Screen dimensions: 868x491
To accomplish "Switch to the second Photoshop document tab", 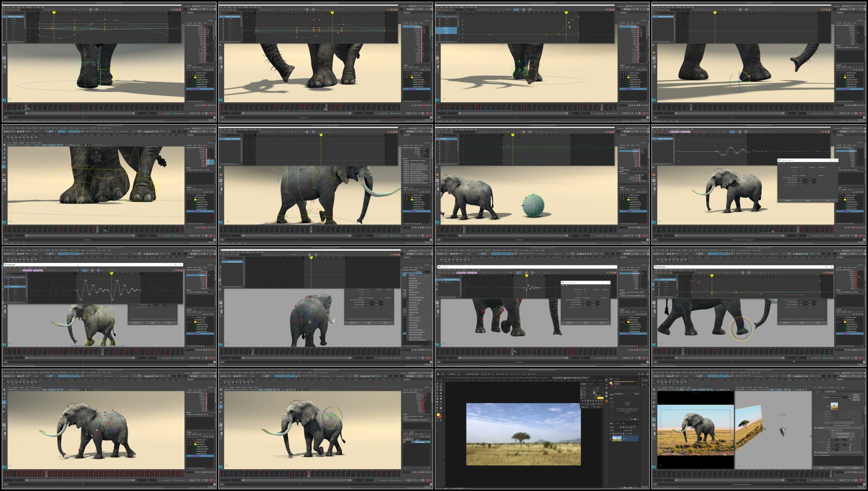I will (571, 378).
